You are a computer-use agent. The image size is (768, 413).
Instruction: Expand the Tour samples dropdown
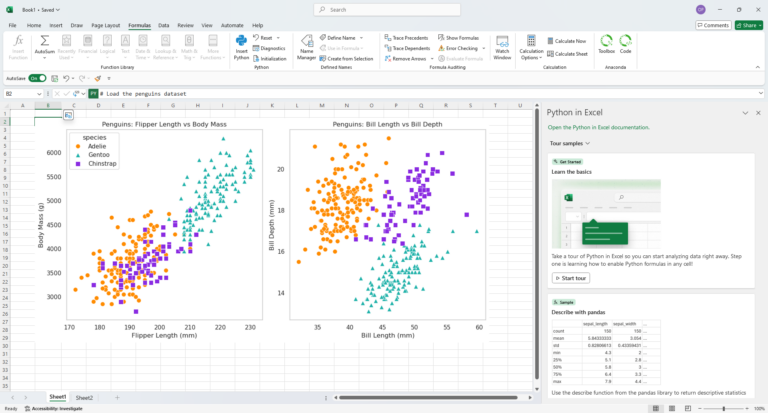(x=570, y=143)
